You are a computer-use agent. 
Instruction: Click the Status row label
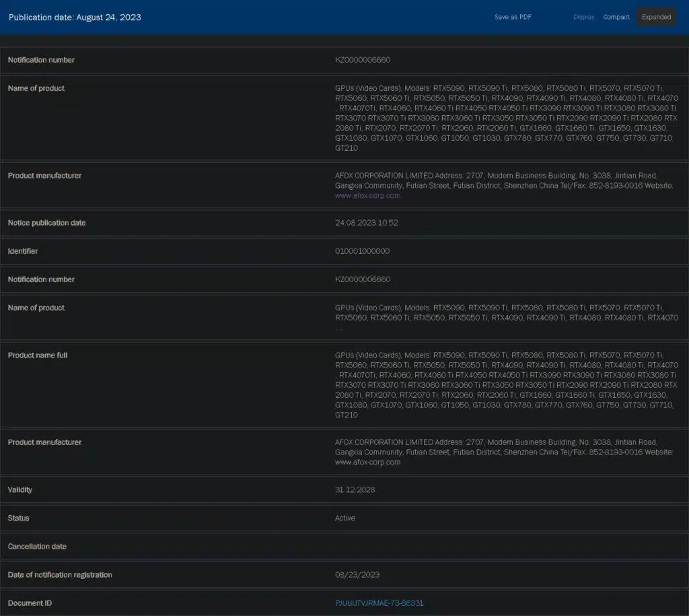point(18,518)
